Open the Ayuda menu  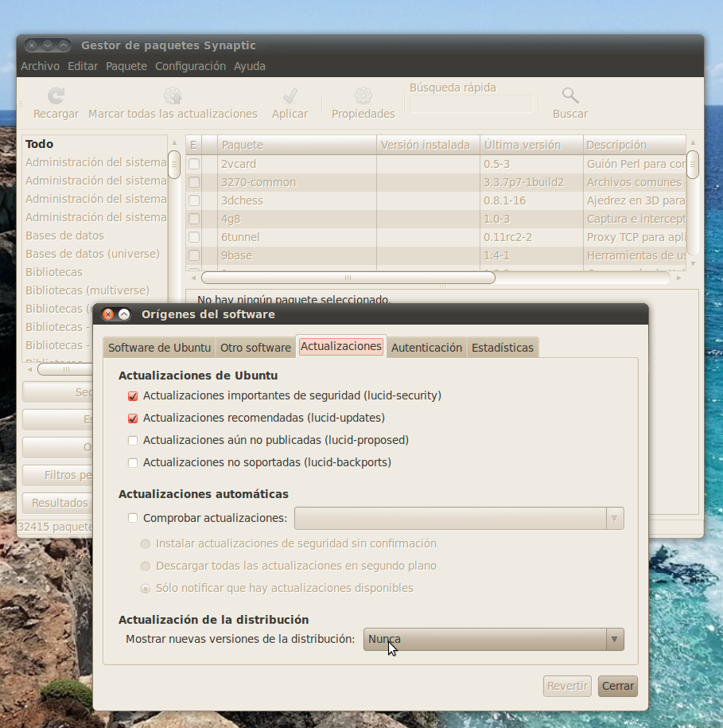[x=250, y=66]
